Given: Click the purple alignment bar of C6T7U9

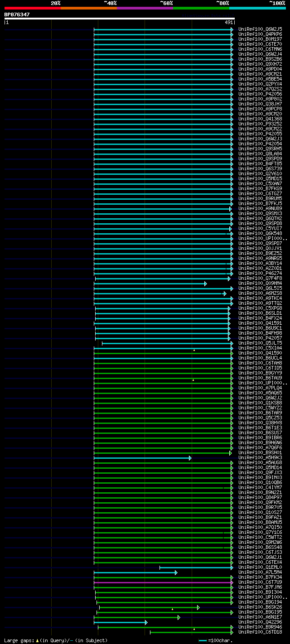Looking at the screenshot, I should tap(164, 582).
